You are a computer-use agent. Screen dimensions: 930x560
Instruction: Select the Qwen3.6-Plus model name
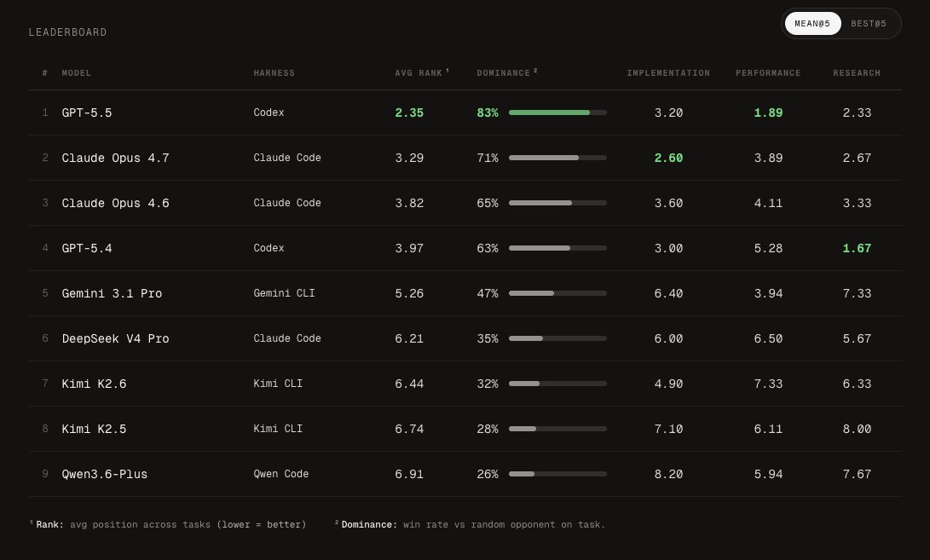pyautogui.click(x=104, y=474)
